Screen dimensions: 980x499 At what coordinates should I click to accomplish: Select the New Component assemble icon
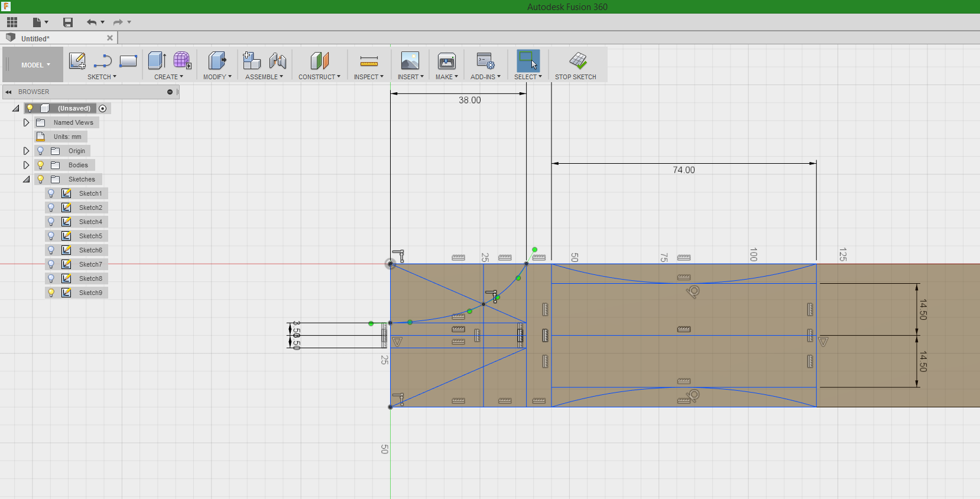coord(252,60)
